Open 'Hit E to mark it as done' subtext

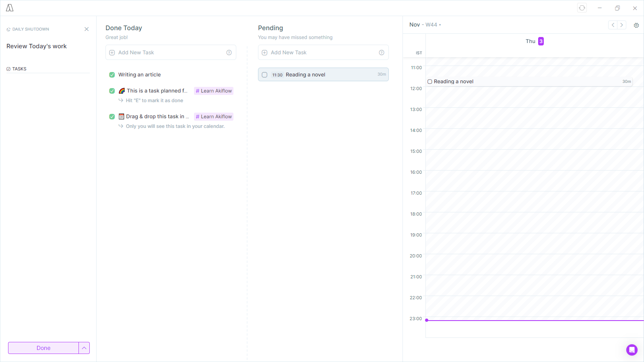tap(154, 101)
